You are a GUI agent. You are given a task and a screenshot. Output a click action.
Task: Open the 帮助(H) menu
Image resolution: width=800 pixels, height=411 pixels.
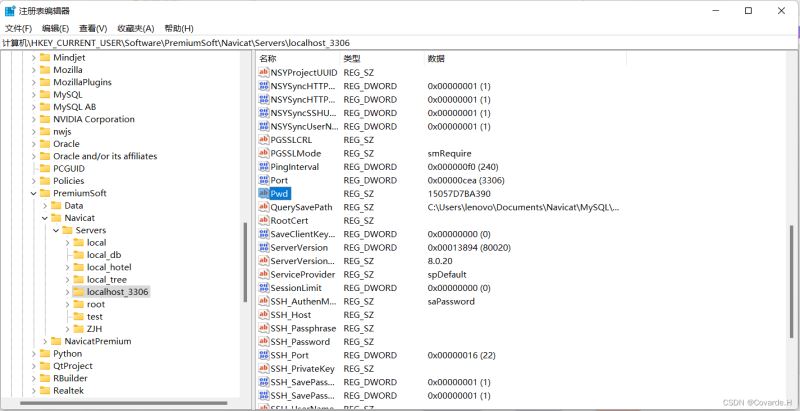[179, 29]
